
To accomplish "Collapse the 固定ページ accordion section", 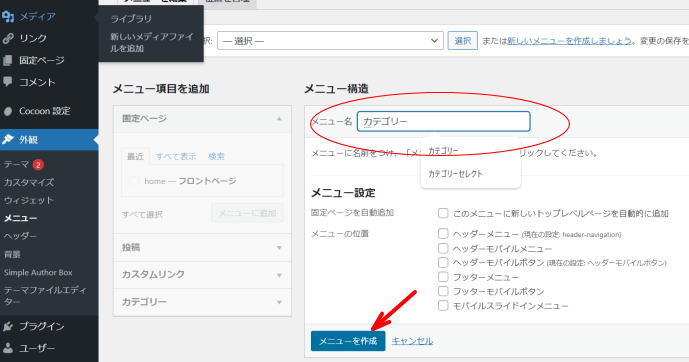I will 202,119.
